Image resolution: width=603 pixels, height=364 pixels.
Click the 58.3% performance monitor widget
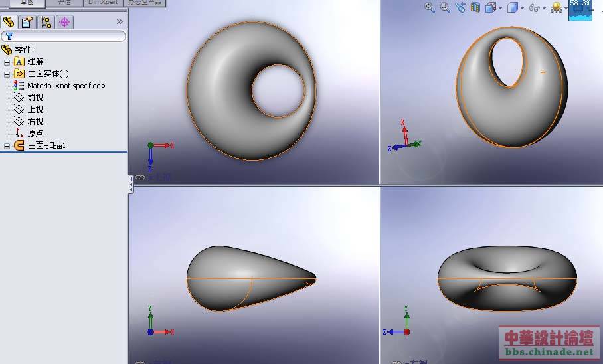click(x=580, y=11)
